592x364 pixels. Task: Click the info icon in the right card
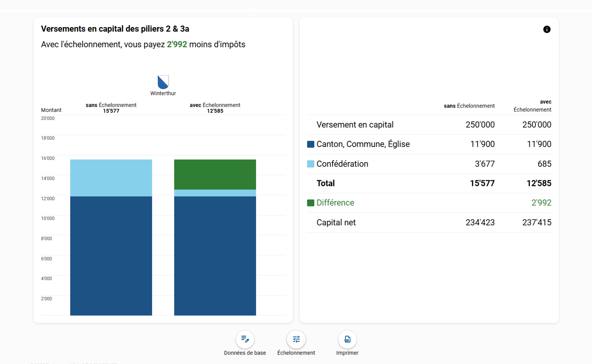pos(547,29)
